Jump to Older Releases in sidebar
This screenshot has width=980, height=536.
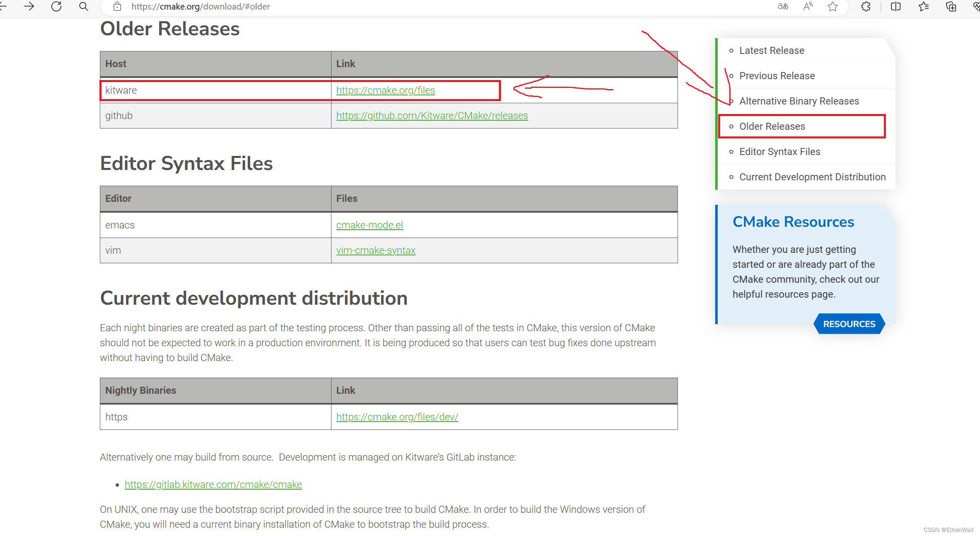[772, 126]
